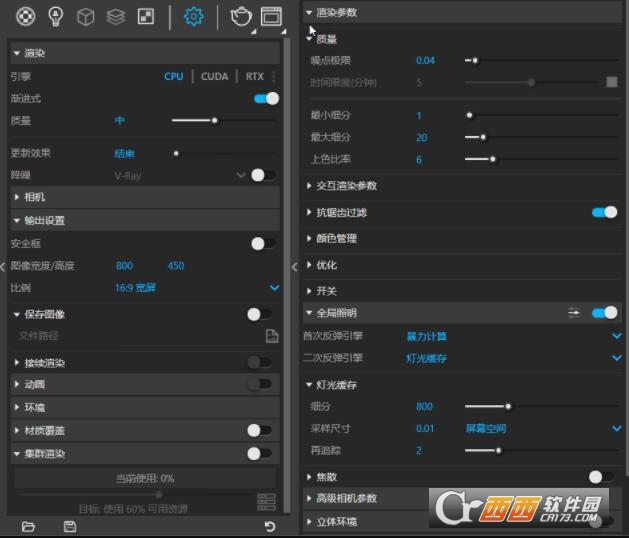The width and height of the screenshot is (629, 538).
Task: Select the CUDA engine
Action: coord(215,76)
